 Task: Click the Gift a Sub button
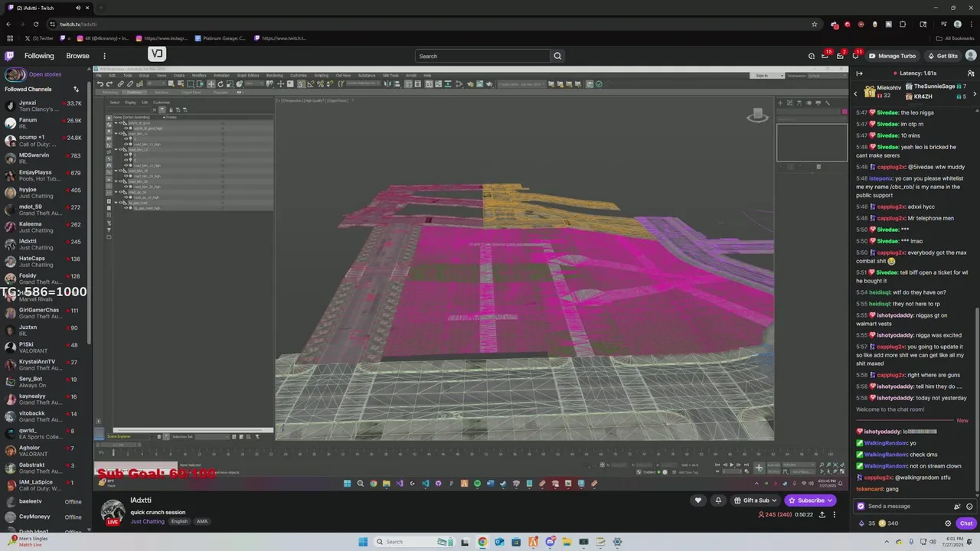[x=756, y=500]
